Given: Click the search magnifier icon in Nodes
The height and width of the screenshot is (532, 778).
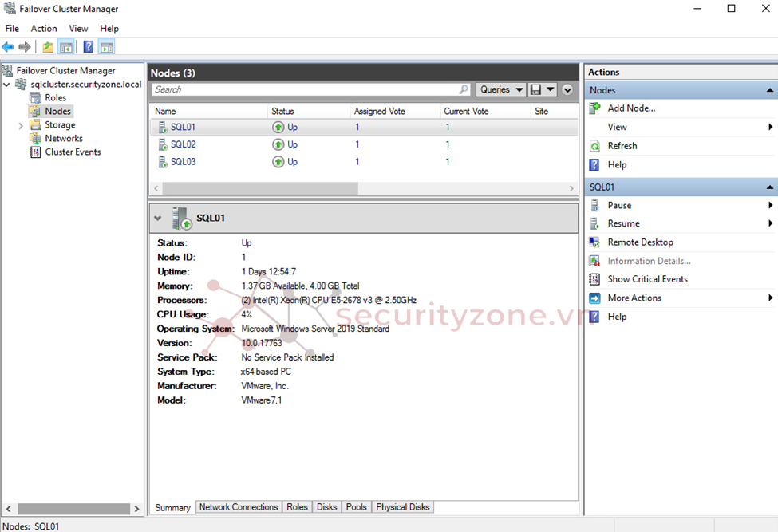Looking at the screenshot, I should 464,90.
